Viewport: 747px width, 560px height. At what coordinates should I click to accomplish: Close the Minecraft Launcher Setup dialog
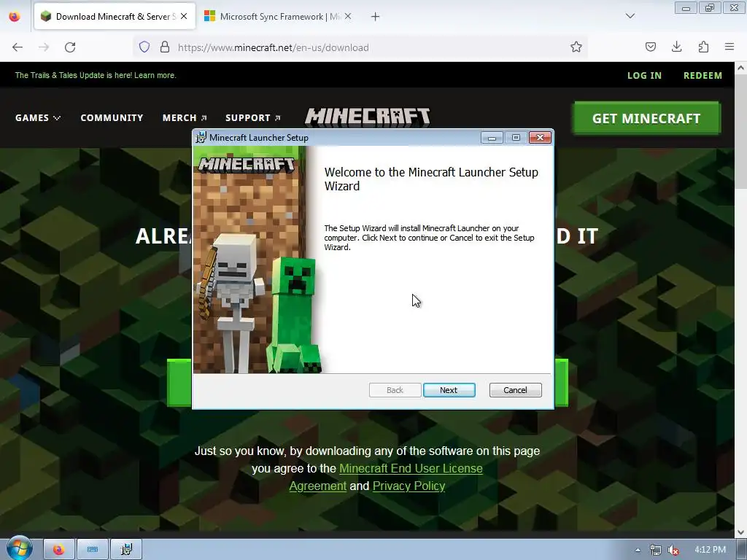540,138
